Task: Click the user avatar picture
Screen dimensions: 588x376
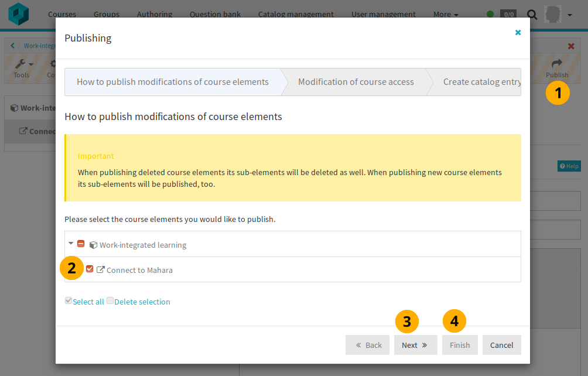Action: click(x=552, y=14)
